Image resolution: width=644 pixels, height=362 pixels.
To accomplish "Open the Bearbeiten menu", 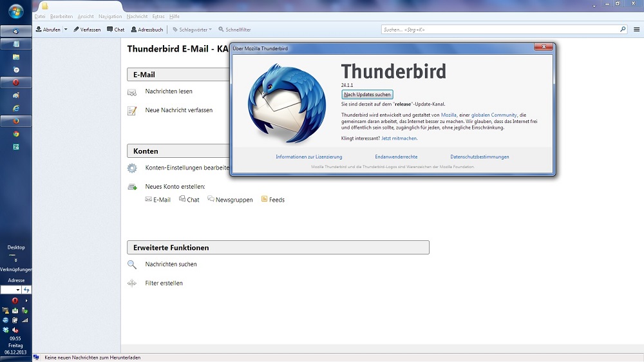I will click(x=62, y=17).
